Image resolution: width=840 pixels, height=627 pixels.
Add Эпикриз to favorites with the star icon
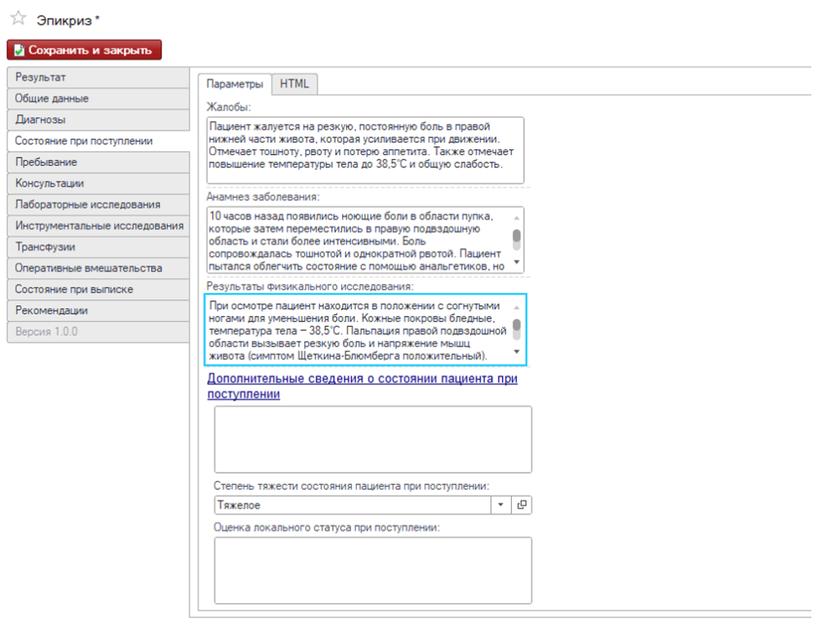(x=18, y=18)
